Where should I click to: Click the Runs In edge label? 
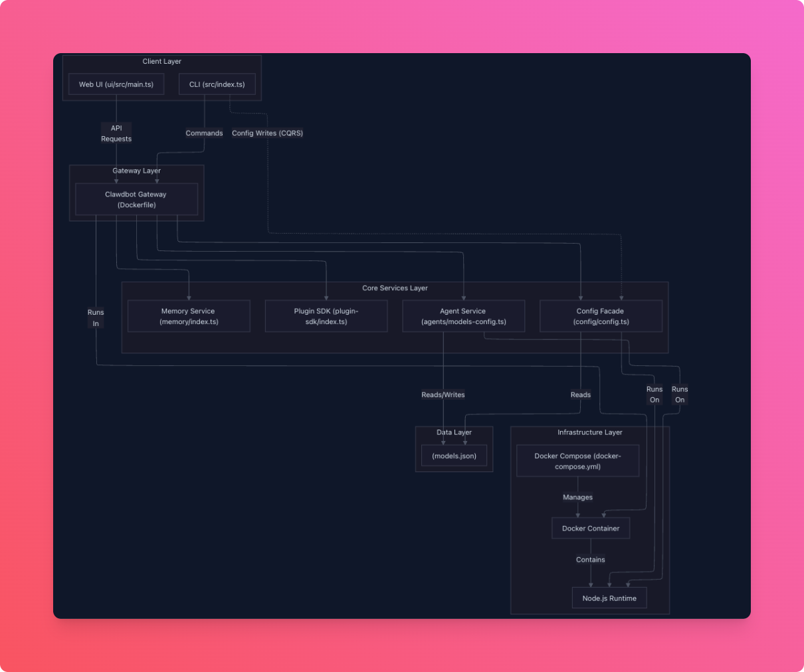click(96, 317)
